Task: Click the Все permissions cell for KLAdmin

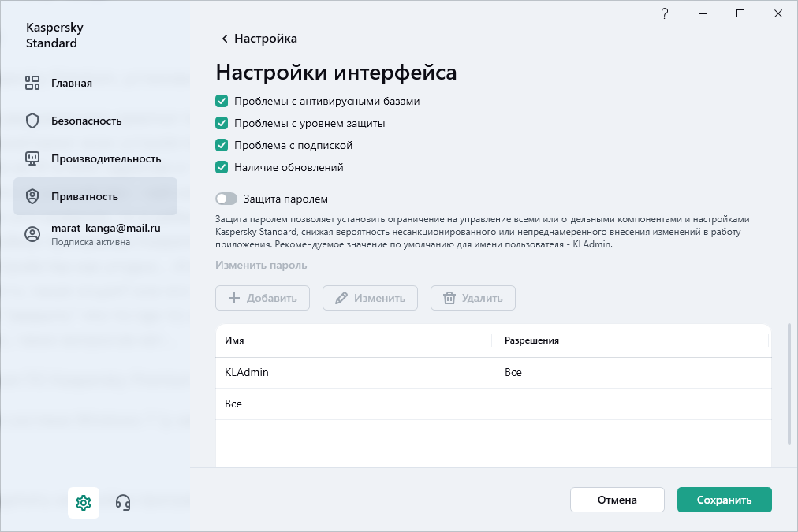Action: coord(513,372)
